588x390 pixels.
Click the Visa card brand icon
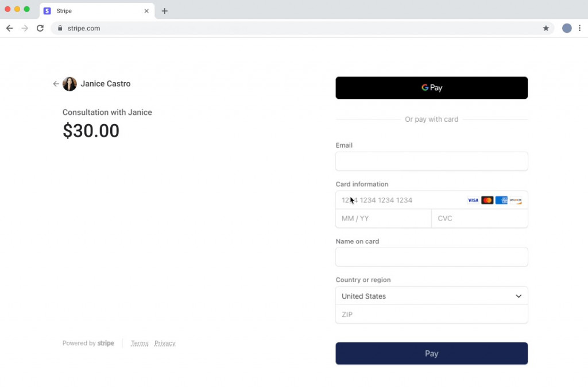tap(473, 200)
